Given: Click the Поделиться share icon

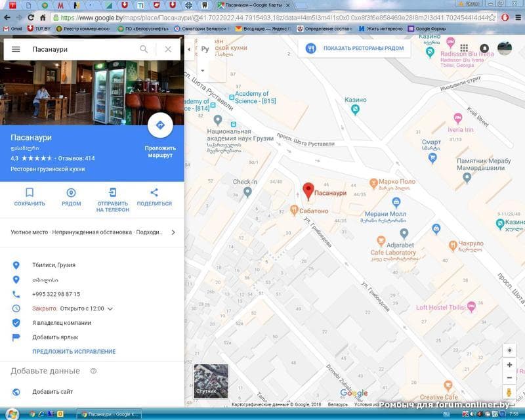Looking at the screenshot, I should [x=154, y=192].
